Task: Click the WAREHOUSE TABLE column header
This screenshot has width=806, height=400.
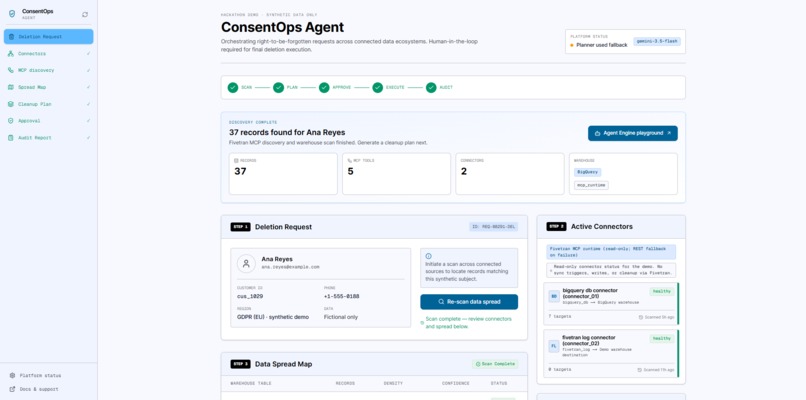Action: [251, 384]
